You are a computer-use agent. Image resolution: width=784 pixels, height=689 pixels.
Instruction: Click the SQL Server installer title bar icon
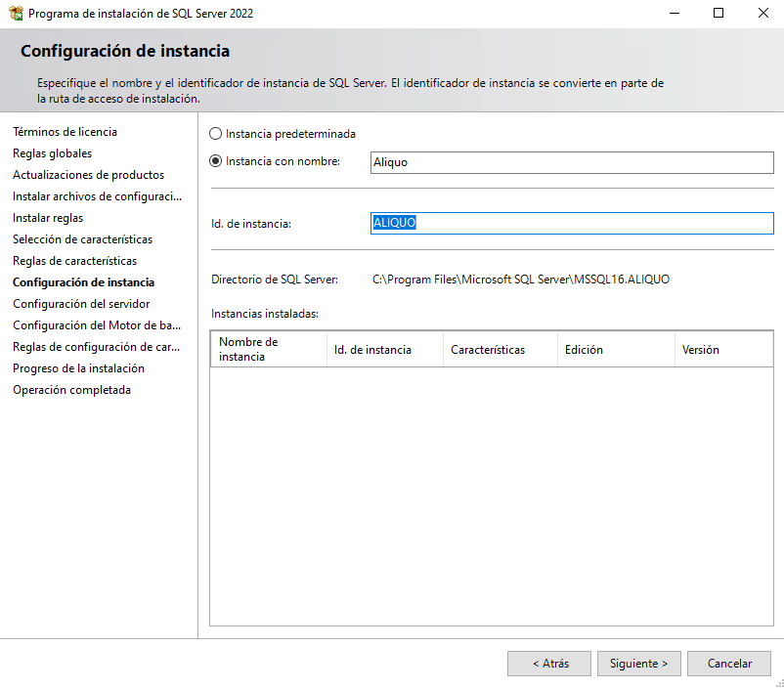(16, 14)
